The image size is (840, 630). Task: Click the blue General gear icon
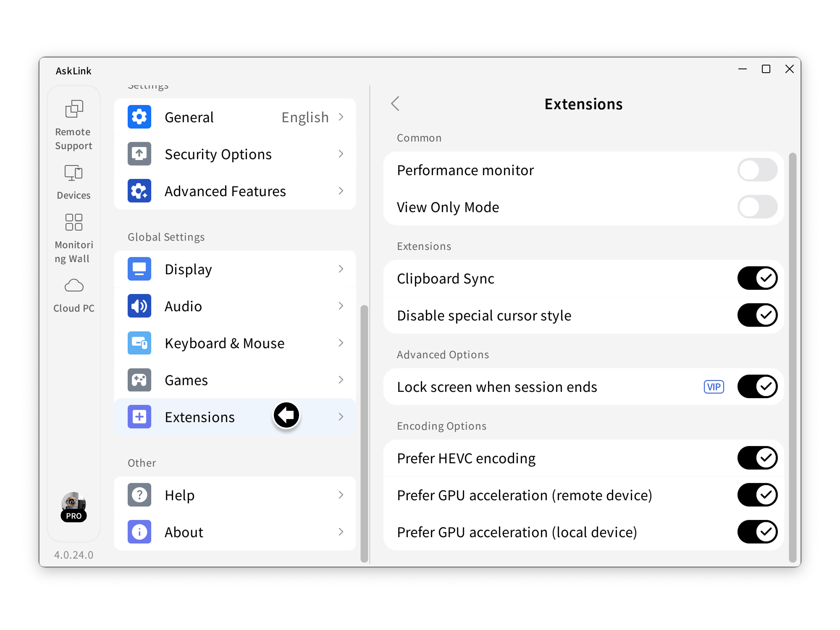click(x=139, y=117)
